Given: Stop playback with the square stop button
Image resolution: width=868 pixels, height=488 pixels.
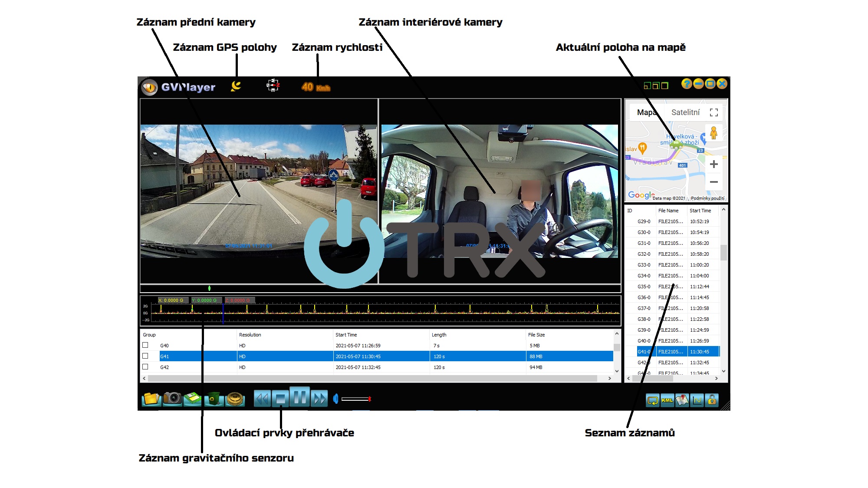Looking at the screenshot, I should (281, 398).
